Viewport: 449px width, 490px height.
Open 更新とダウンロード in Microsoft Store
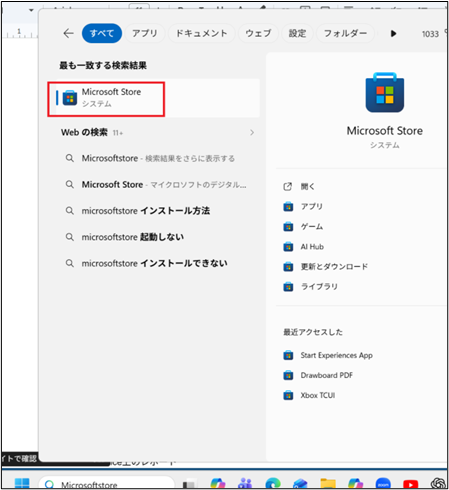(334, 267)
